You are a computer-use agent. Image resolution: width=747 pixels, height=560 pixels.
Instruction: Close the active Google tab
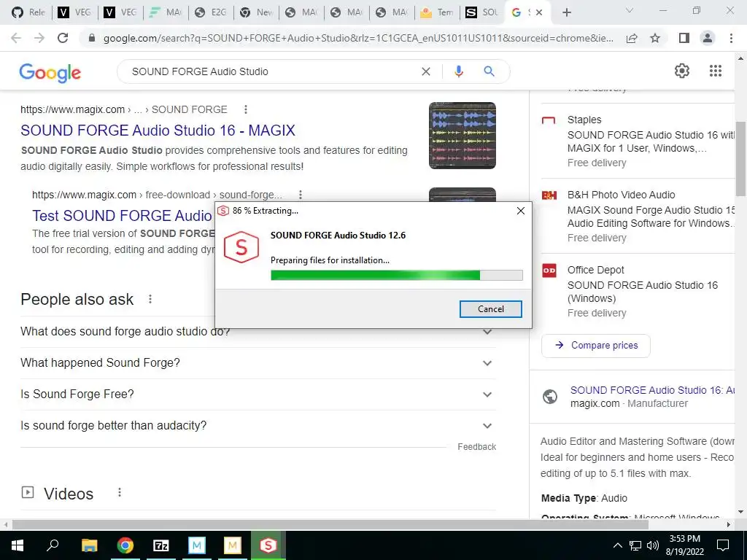(539, 12)
